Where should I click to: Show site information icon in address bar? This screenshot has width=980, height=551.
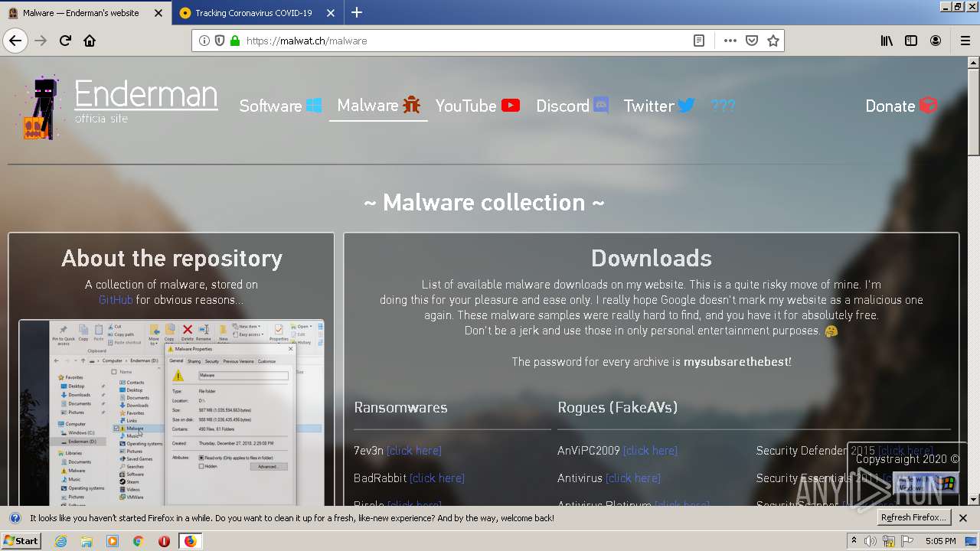coord(204,41)
